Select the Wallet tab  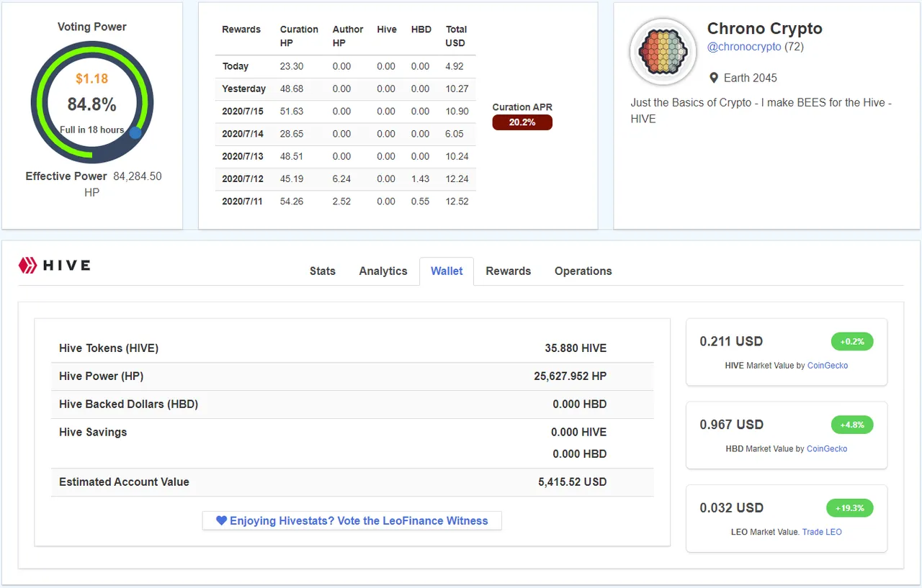[447, 271]
